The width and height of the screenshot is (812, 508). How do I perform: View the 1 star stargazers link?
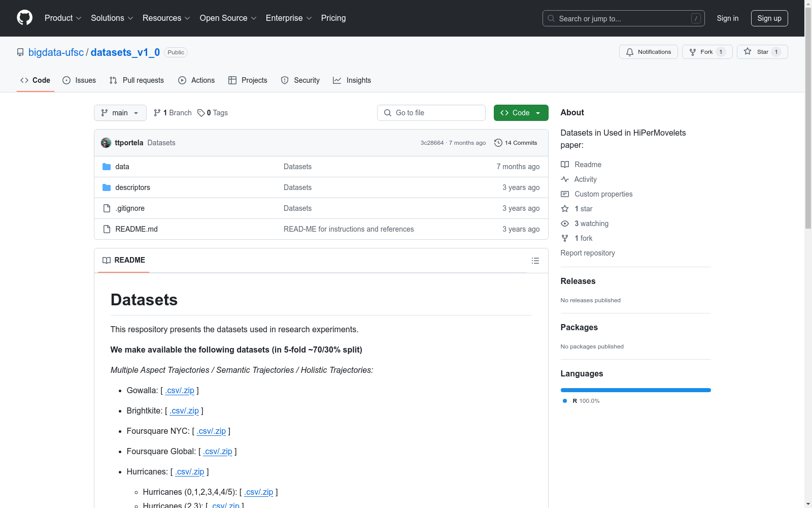click(577, 209)
